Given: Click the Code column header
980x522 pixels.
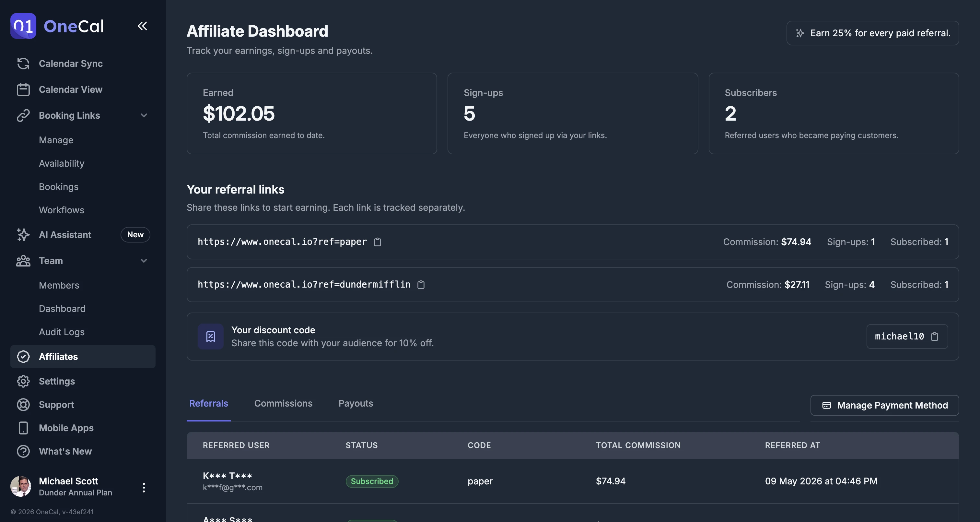Looking at the screenshot, I should click(479, 445).
